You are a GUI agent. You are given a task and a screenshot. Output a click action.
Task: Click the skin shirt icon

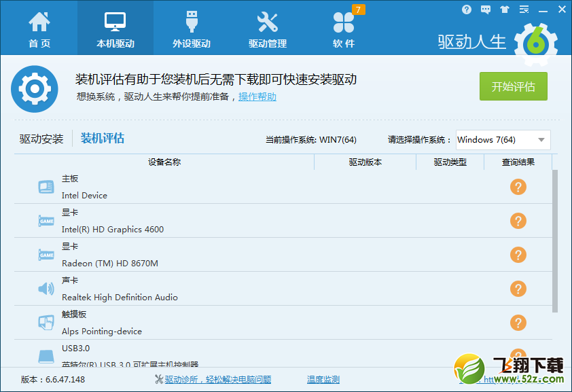(x=505, y=10)
